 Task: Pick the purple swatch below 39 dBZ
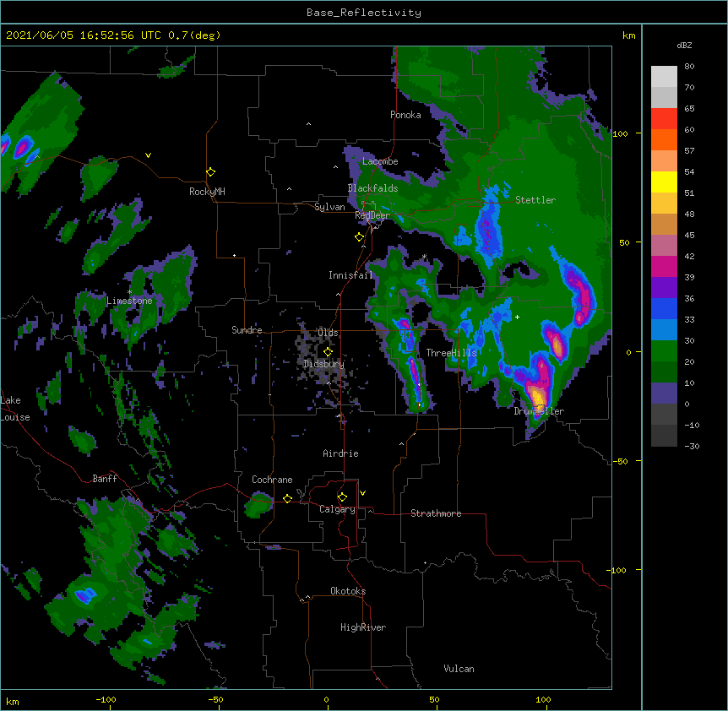point(664,288)
